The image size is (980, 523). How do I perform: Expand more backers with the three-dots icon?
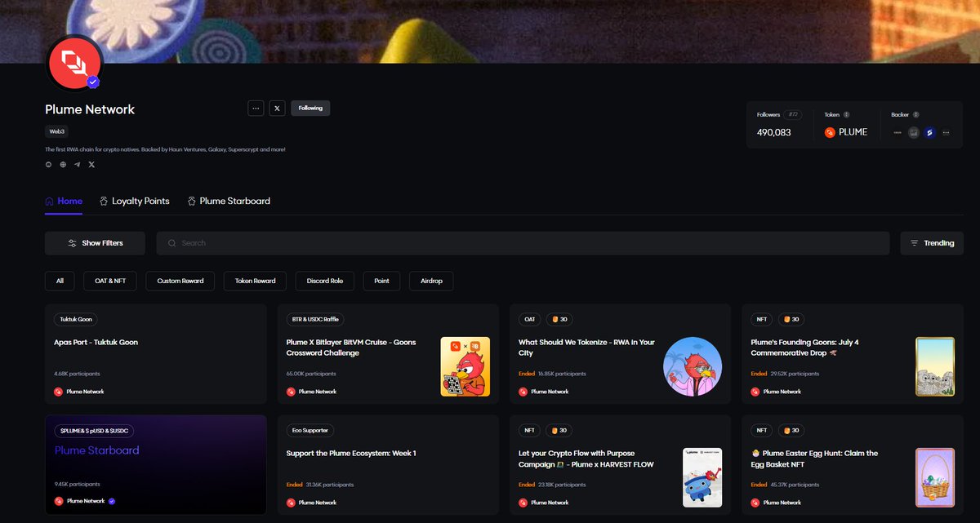tap(947, 132)
